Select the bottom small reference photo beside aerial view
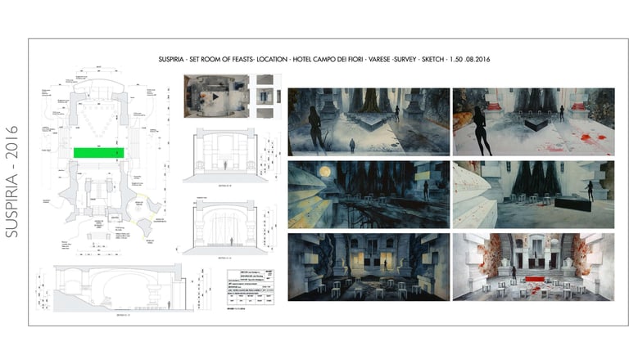Screen dimensions: 629x364 pos(265,113)
